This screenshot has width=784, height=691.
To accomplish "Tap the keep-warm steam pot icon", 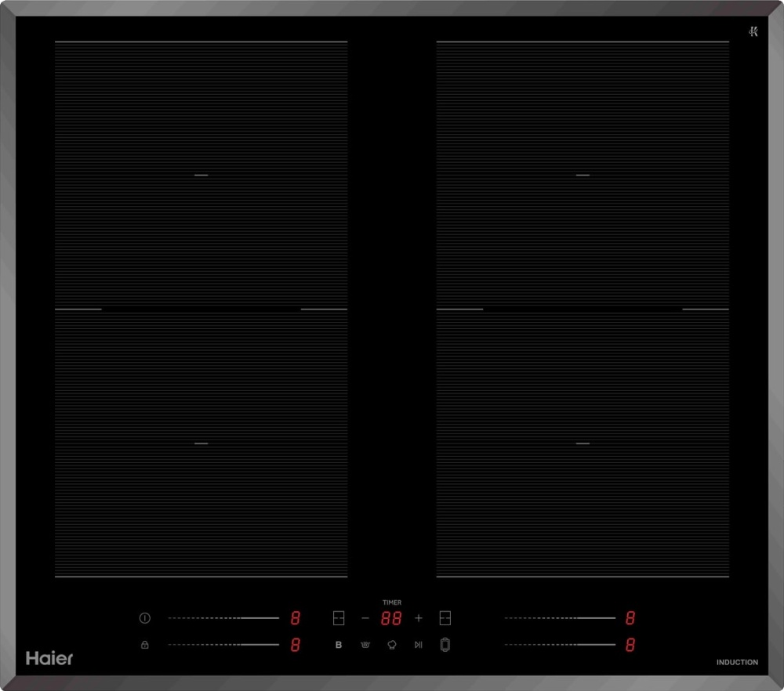I will pyautogui.click(x=365, y=645).
